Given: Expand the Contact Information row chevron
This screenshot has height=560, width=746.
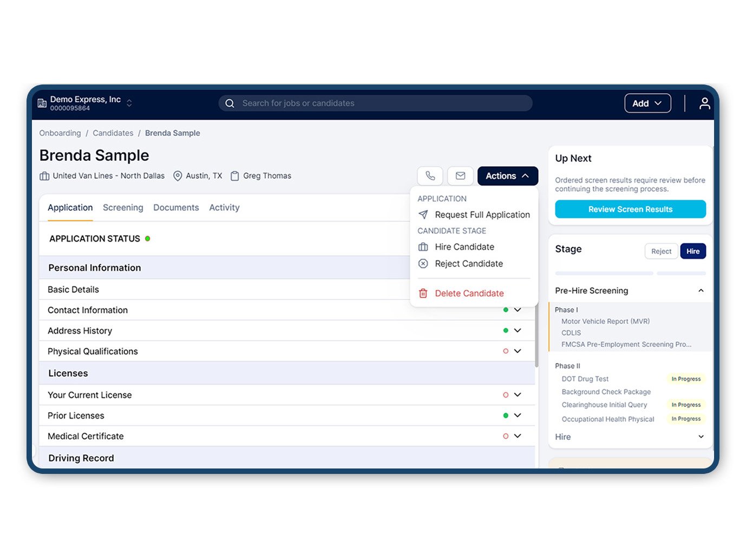Looking at the screenshot, I should point(518,310).
